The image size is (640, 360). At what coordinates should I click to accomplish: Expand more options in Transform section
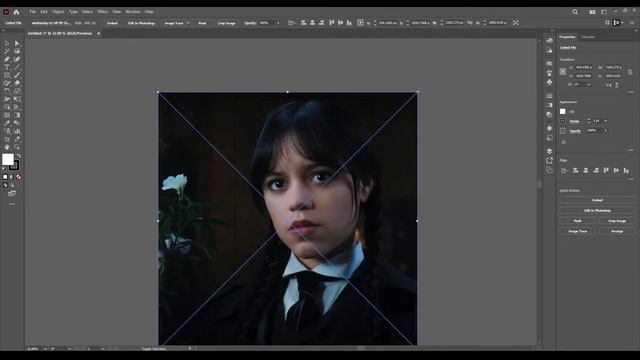[x=631, y=92]
